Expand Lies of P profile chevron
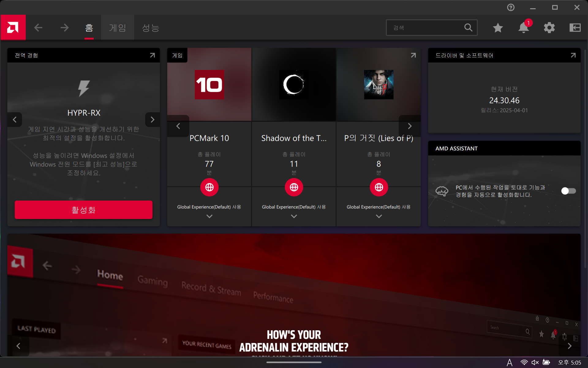The width and height of the screenshot is (588, 368). point(379,216)
